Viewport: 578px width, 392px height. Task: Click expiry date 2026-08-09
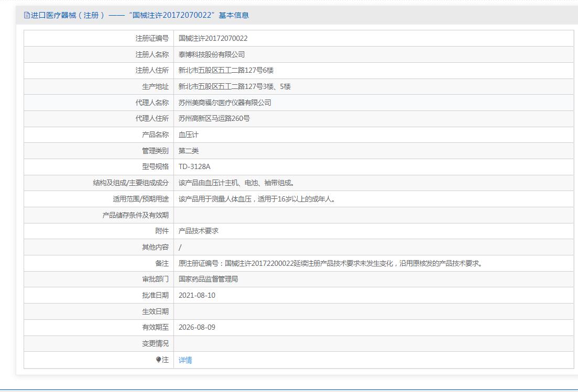tap(197, 328)
